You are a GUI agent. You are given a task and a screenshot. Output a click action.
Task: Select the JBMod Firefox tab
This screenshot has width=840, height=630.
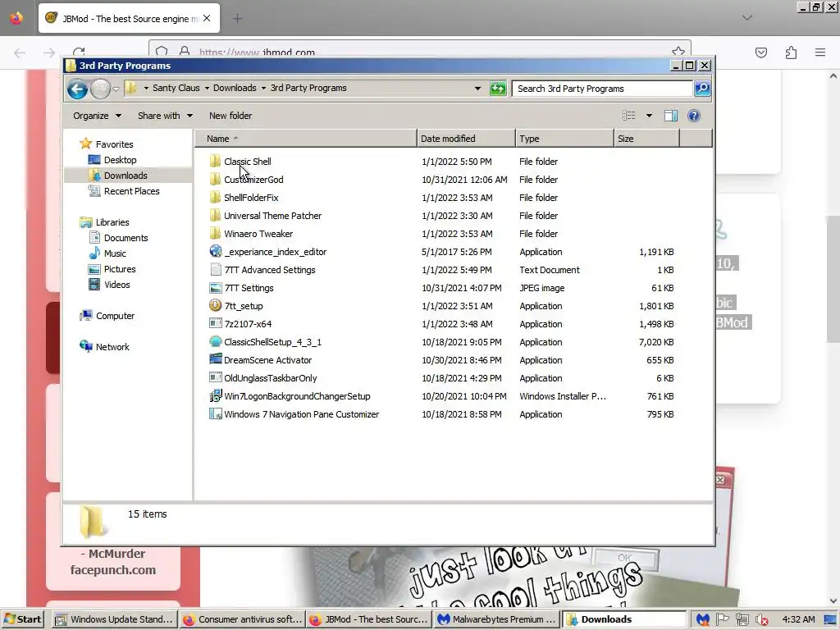[129, 18]
